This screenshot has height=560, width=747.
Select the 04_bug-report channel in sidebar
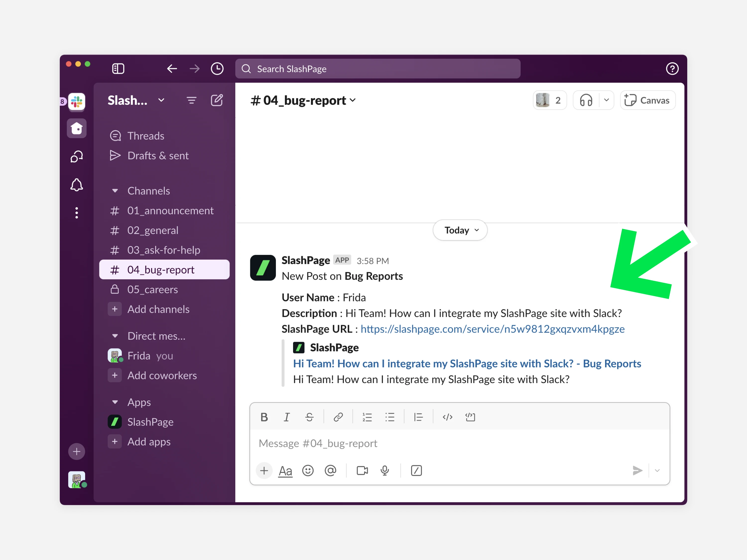(x=164, y=270)
